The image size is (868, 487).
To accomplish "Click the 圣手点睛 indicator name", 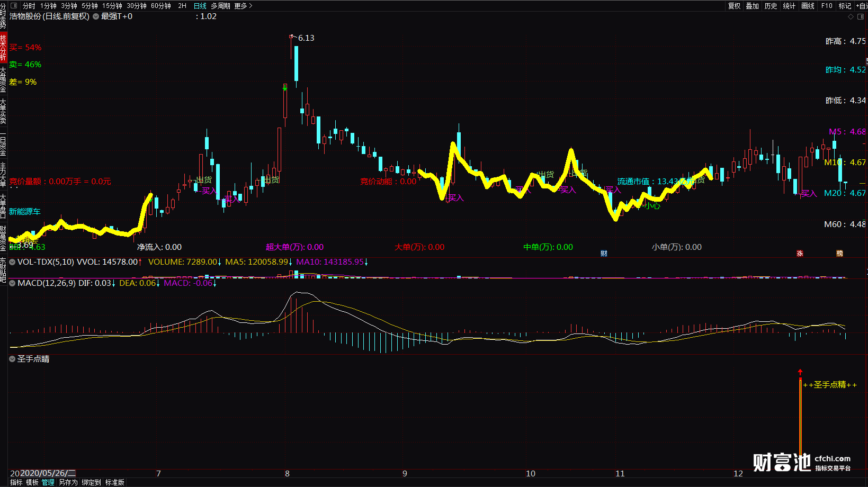I will coord(33,359).
